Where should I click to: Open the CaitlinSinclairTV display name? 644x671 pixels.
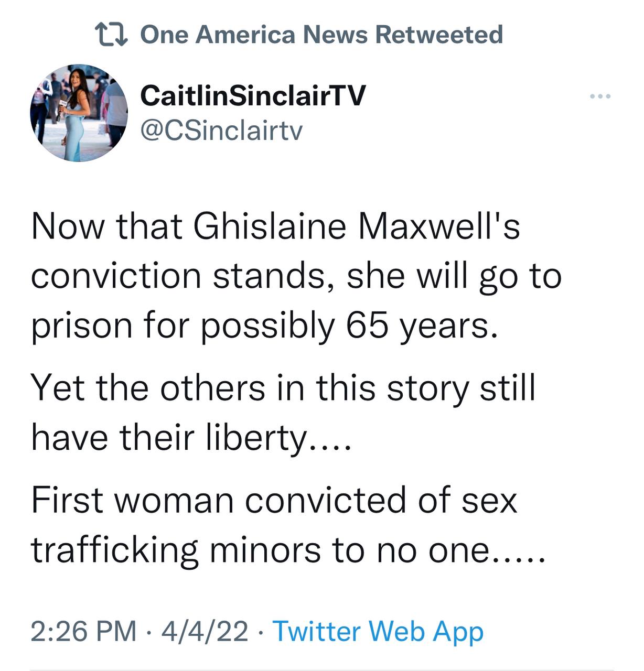click(252, 96)
